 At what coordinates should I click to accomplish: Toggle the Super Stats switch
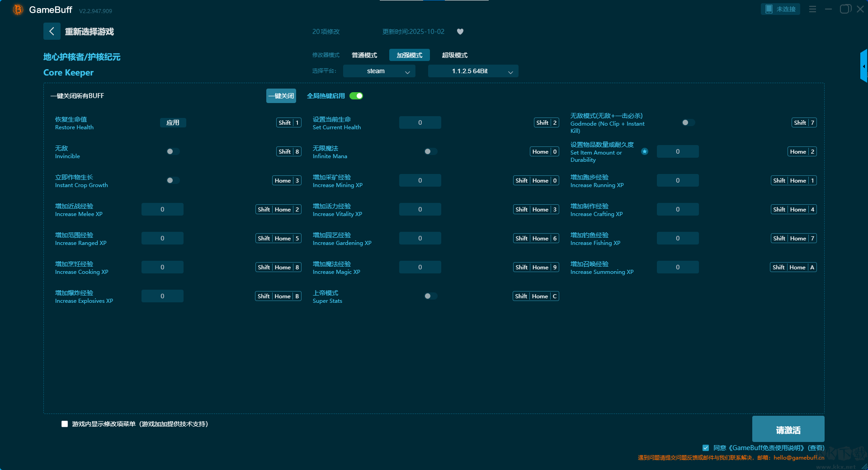[430, 296]
